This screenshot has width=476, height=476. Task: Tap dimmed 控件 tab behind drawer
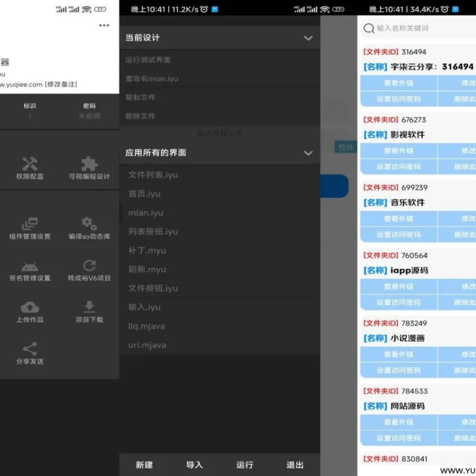[x=346, y=148]
